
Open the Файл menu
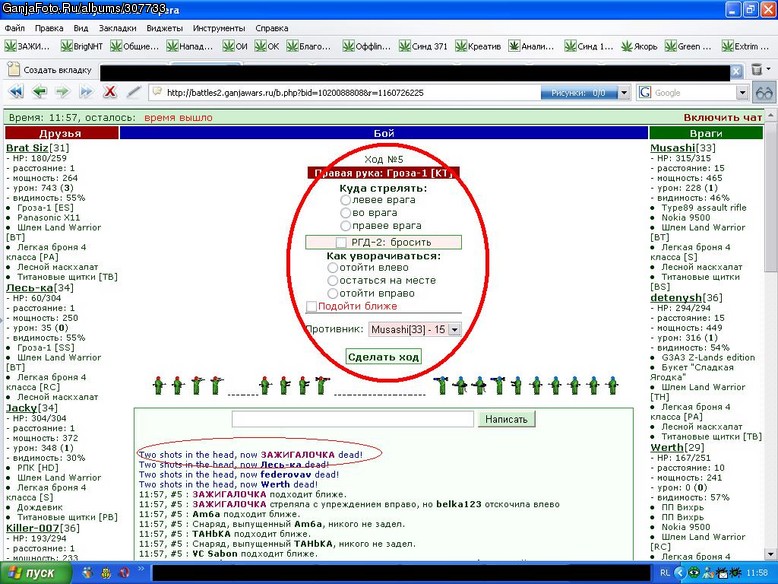pyautogui.click(x=15, y=28)
